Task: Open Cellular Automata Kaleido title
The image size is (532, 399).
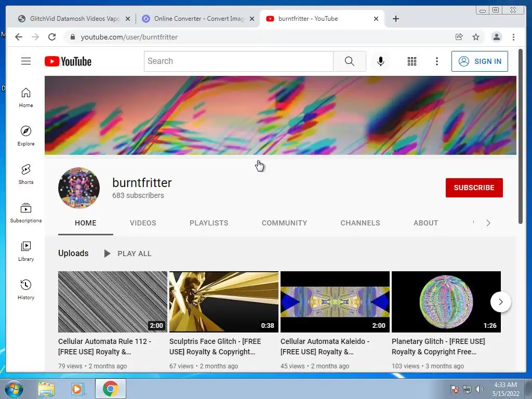Action: (x=325, y=347)
